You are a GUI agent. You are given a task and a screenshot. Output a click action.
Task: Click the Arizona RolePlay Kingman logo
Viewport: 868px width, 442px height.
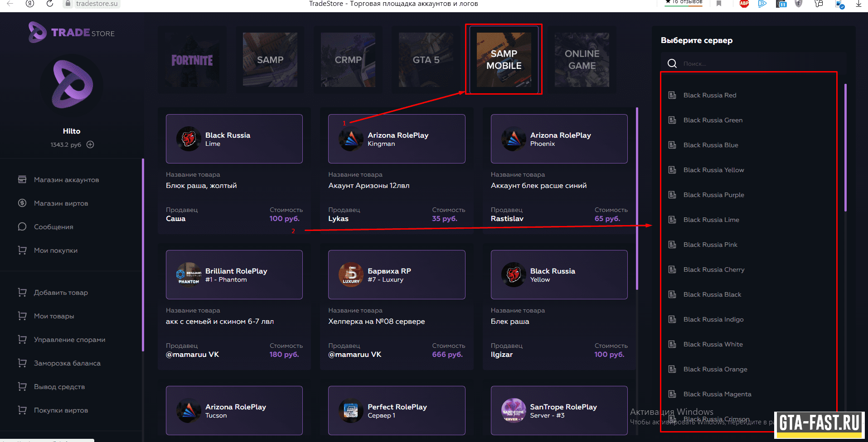coord(351,139)
